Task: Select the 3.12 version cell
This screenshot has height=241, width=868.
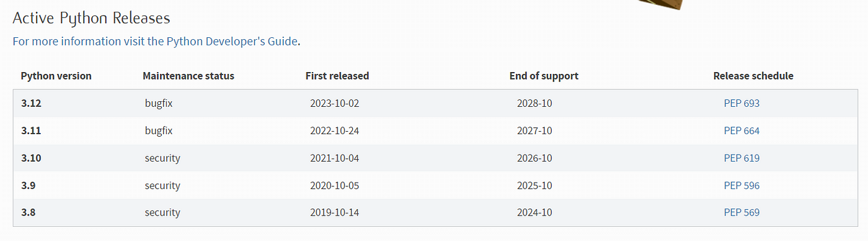Action: (x=31, y=103)
